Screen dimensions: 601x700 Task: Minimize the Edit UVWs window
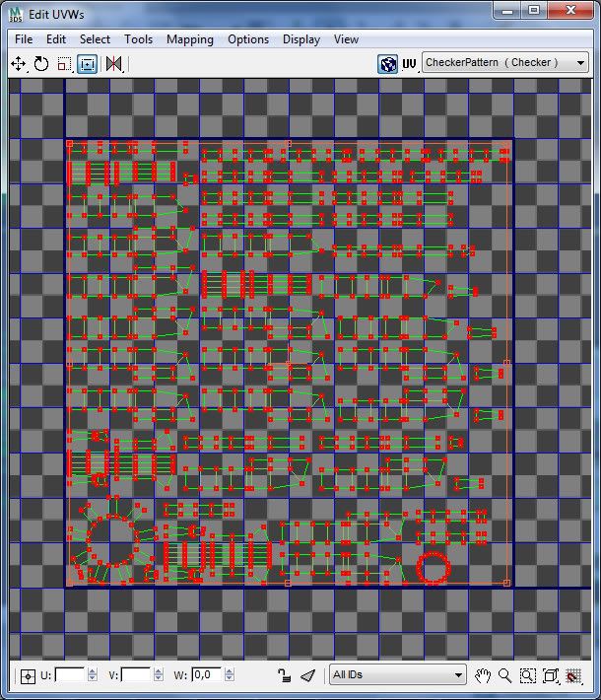pyautogui.click(x=507, y=11)
